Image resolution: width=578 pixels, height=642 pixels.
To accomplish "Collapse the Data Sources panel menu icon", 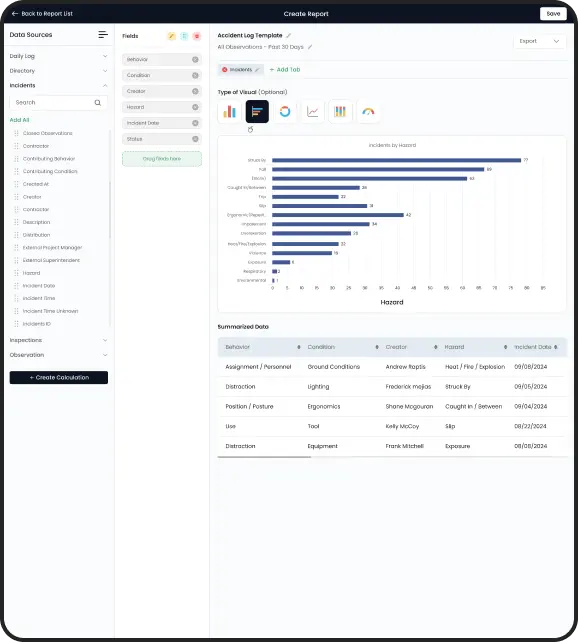I will coord(103,35).
